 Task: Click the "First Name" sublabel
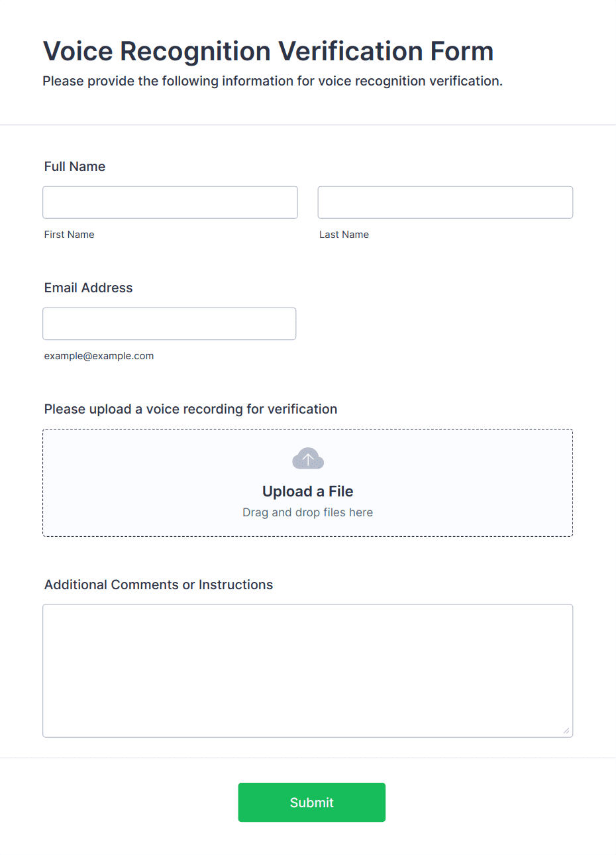click(x=70, y=235)
